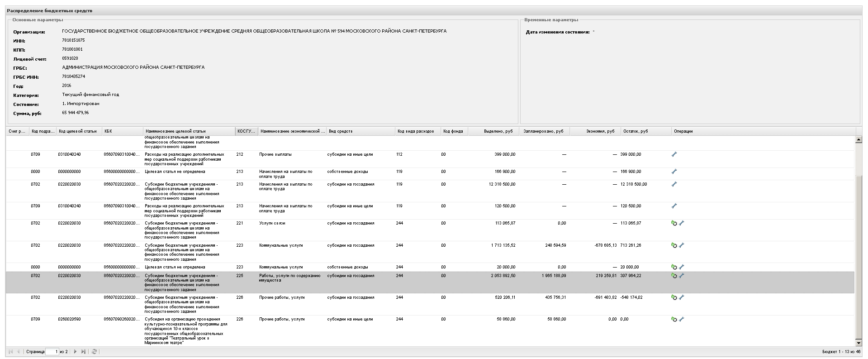Click scrollbar up arrow of the table
Viewport: 868px width, 359px height.
coord(859,140)
